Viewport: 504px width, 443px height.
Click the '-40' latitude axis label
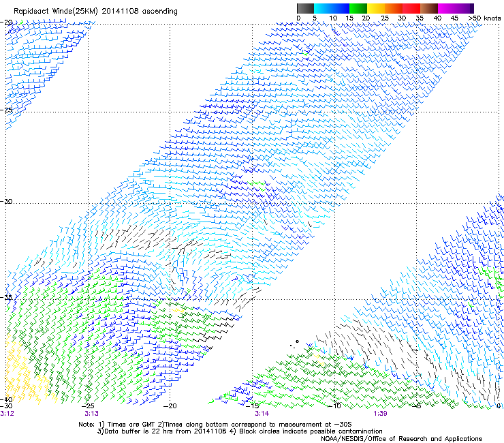point(6,399)
